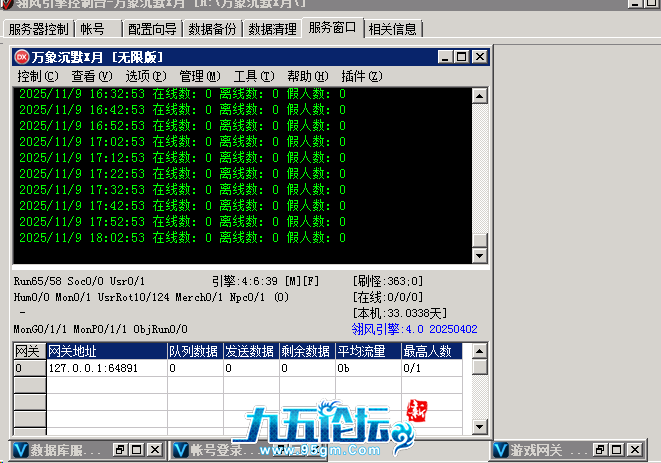
Task: Maximize the 游戏网关 minimized window
Action: pos(617,450)
